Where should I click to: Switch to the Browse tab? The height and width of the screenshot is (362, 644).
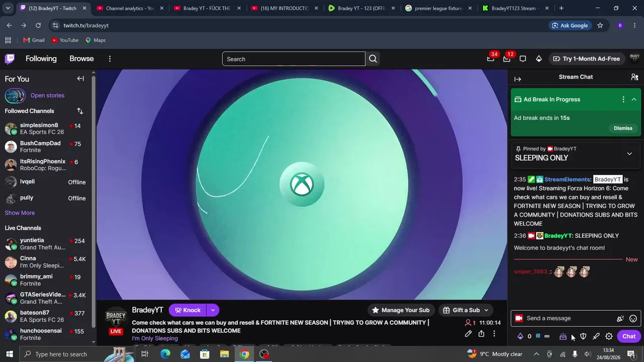[x=82, y=59]
